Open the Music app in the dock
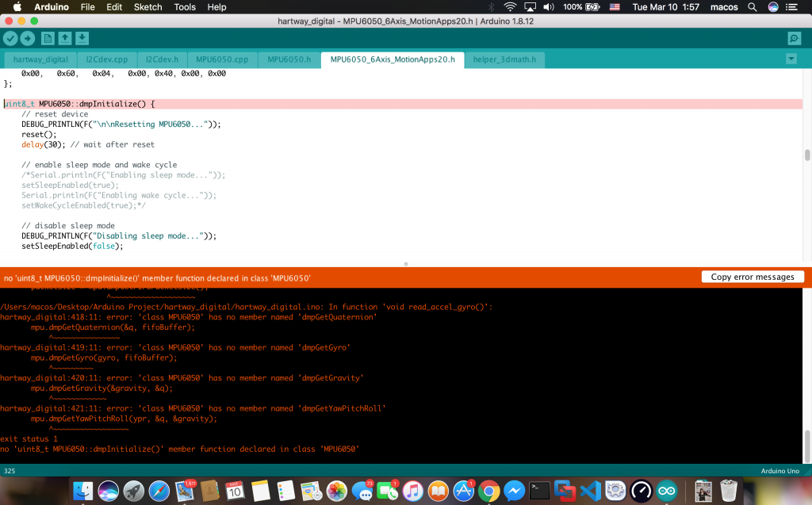Image resolution: width=812 pixels, height=505 pixels. 412,491
